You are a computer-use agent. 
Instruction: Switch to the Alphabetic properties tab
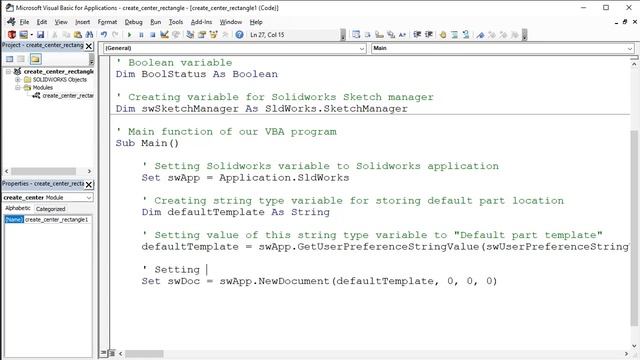[18, 209]
